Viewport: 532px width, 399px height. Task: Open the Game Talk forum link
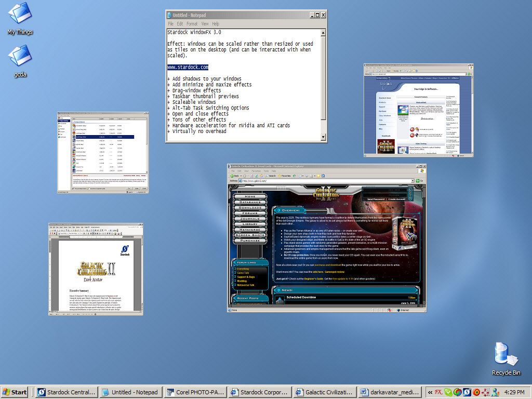click(243, 273)
